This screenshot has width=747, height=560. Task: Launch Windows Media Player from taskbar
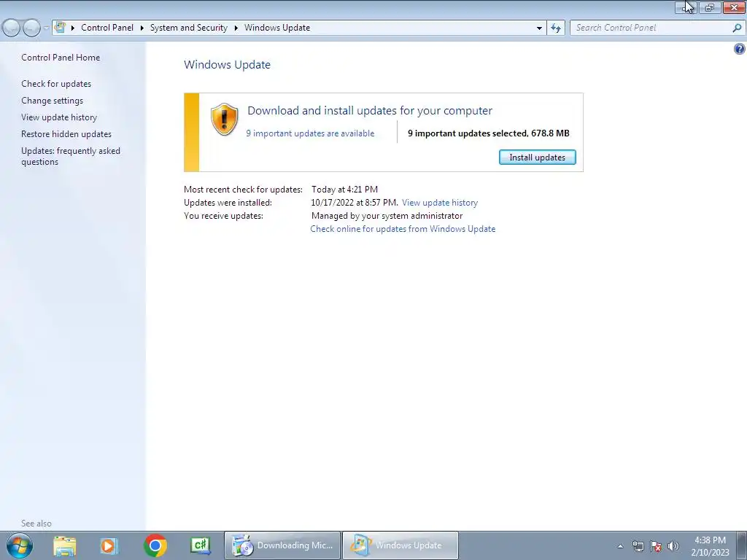click(x=109, y=545)
